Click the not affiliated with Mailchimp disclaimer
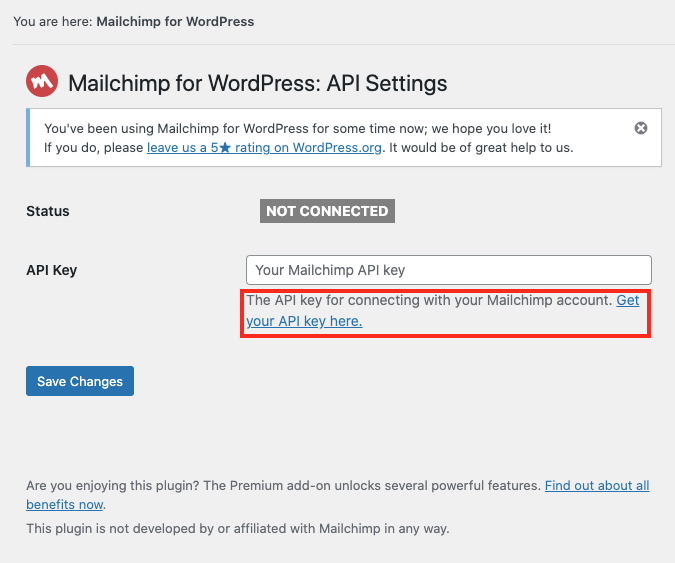Image resolution: width=675 pixels, height=563 pixels. point(238,529)
